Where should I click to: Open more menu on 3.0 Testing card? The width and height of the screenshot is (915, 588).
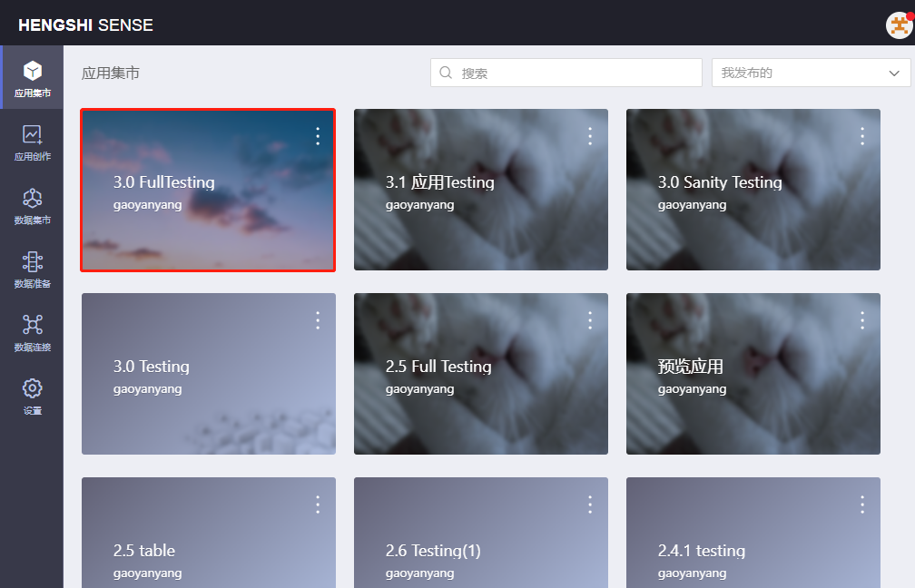(x=318, y=320)
